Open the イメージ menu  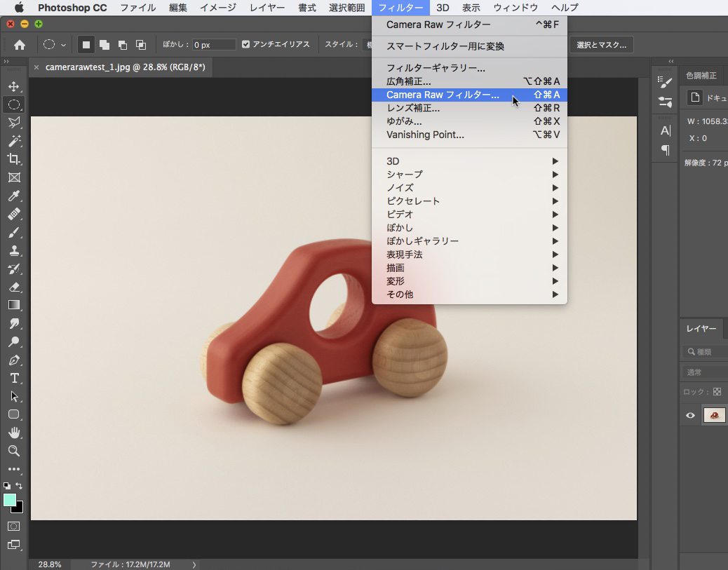tap(218, 8)
